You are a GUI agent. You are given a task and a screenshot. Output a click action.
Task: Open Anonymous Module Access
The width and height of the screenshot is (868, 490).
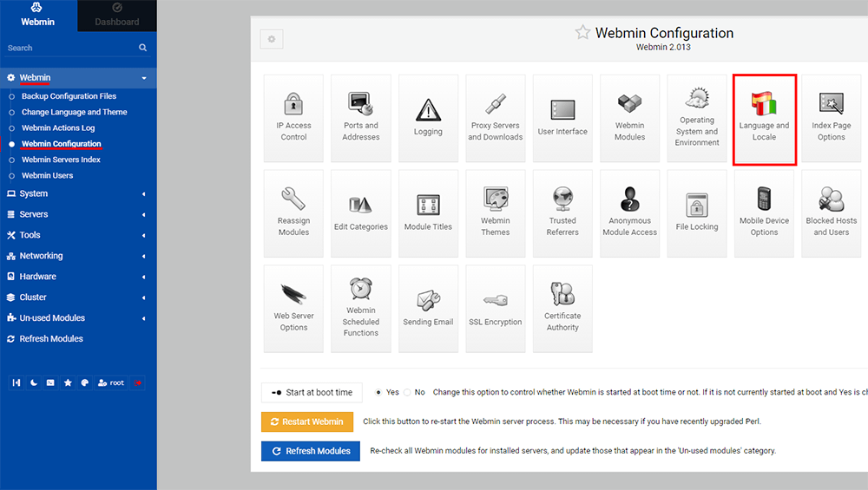pyautogui.click(x=629, y=213)
